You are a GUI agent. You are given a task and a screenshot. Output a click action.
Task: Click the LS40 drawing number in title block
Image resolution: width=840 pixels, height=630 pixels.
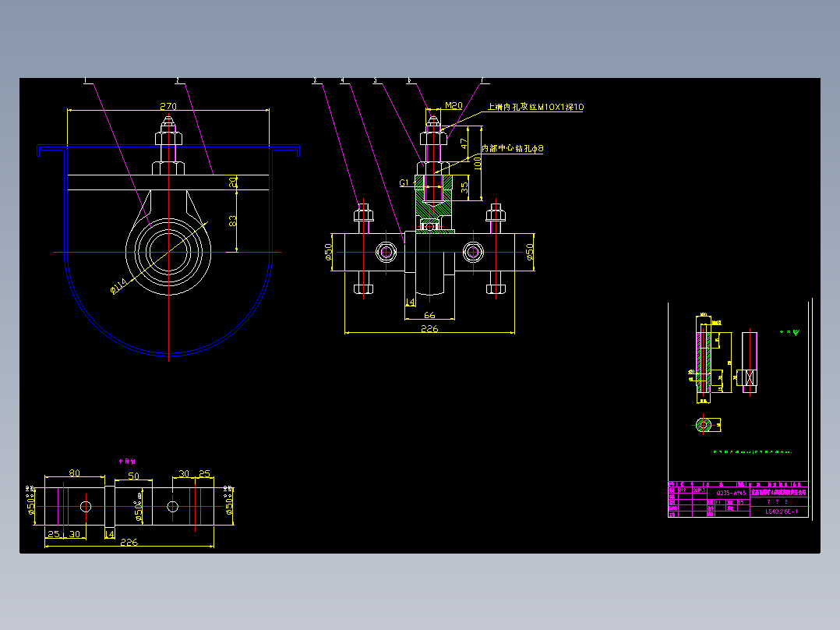tap(781, 511)
